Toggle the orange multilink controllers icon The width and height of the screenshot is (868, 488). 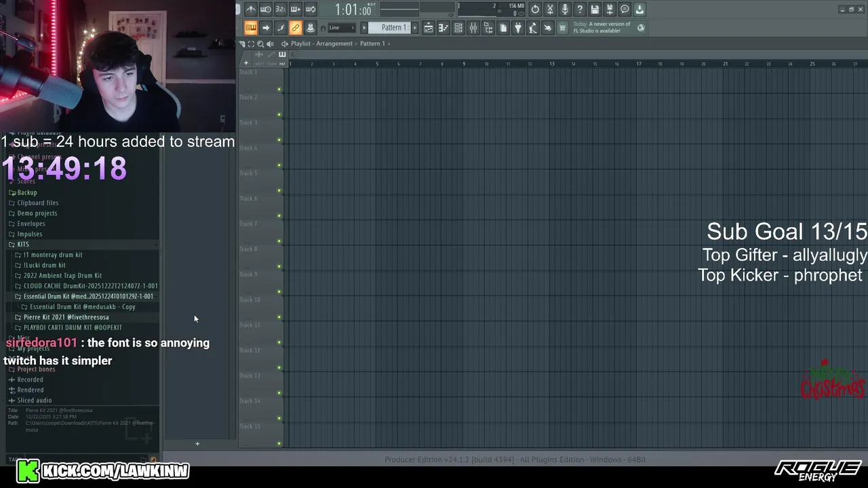[x=296, y=28]
